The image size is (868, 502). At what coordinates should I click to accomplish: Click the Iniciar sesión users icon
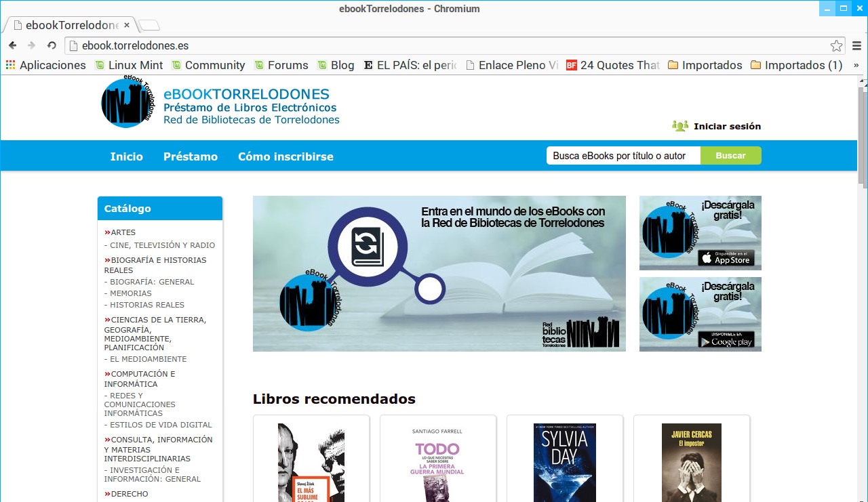(x=680, y=126)
